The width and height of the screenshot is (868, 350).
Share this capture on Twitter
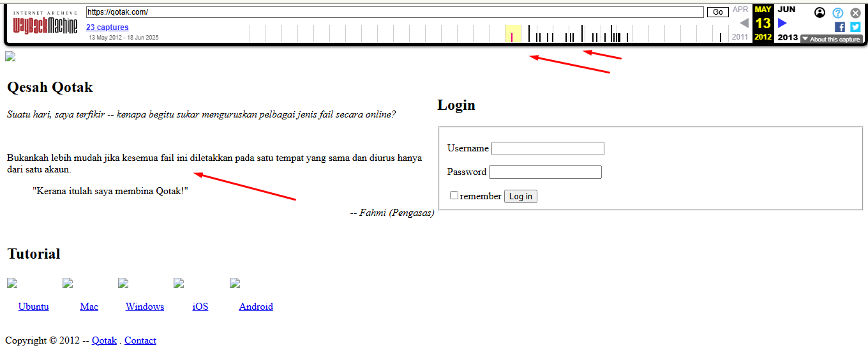(x=855, y=27)
